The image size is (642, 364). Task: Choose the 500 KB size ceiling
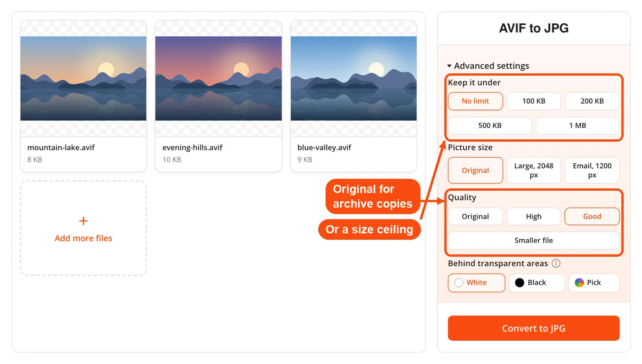[490, 126]
